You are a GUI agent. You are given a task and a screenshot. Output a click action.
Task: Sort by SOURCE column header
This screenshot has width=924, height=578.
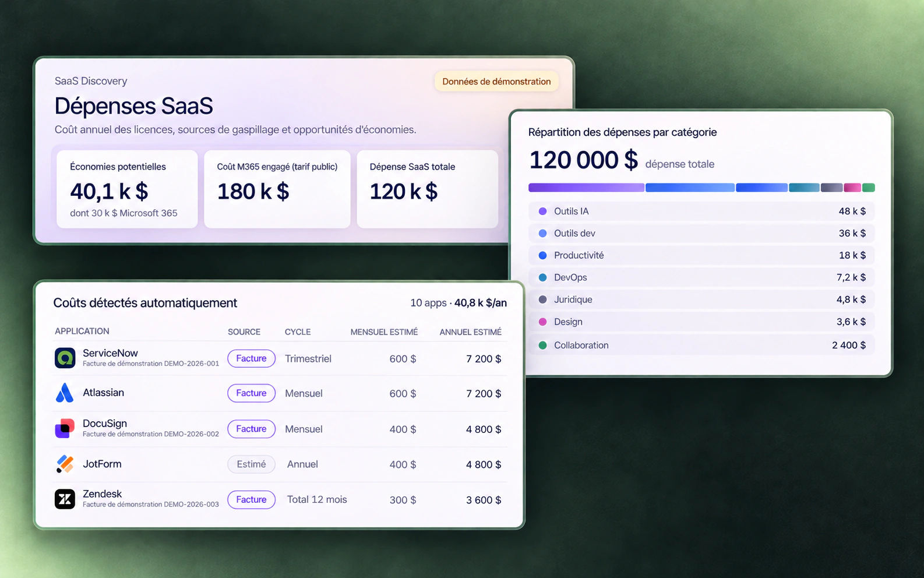(244, 332)
